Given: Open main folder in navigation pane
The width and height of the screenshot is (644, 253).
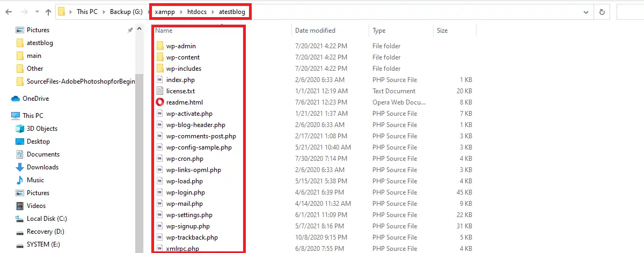Looking at the screenshot, I should (34, 56).
